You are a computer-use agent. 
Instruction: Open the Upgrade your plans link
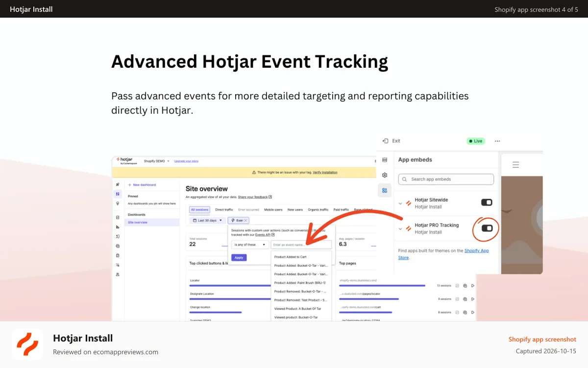[x=186, y=161]
